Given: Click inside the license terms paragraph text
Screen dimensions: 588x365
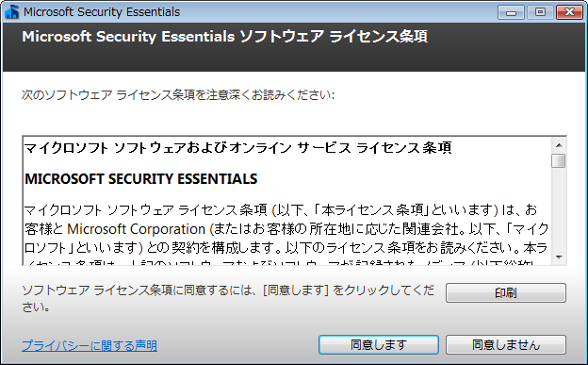Looking at the screenshot, I should coord(286,229).
